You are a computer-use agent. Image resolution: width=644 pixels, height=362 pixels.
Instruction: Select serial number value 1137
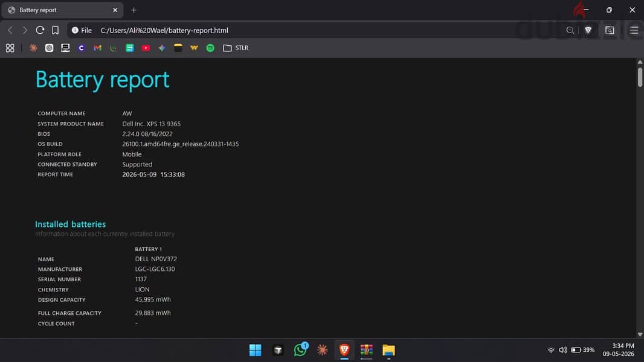coord(141,279)
